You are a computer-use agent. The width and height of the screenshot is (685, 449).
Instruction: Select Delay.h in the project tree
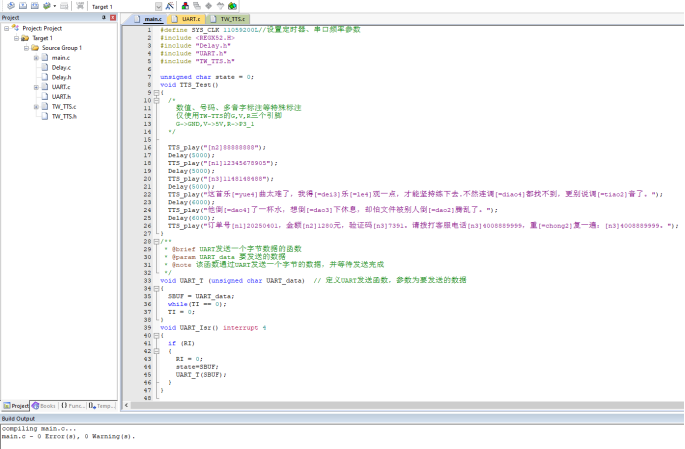click(61, 77)
